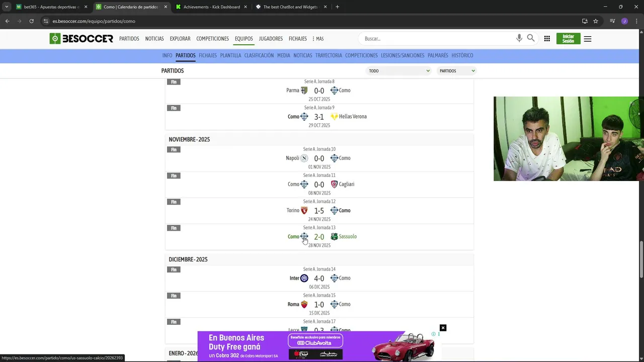Go back with browser back arrow
The height and width of the screenshot is (362, 644).
pos(7,21)
